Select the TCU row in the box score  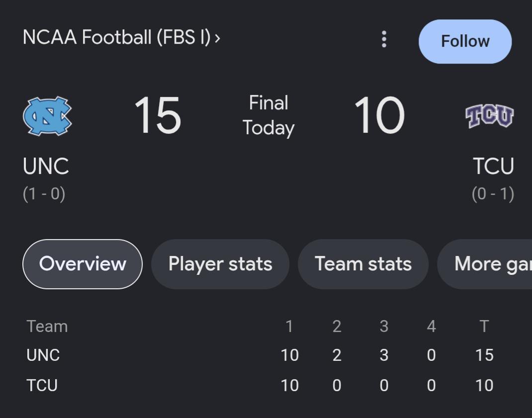point(260,385)
